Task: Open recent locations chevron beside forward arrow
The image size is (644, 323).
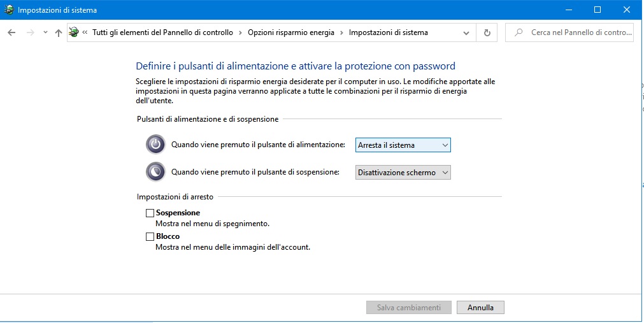Action: pyautogui.click(x=45, y=32)
